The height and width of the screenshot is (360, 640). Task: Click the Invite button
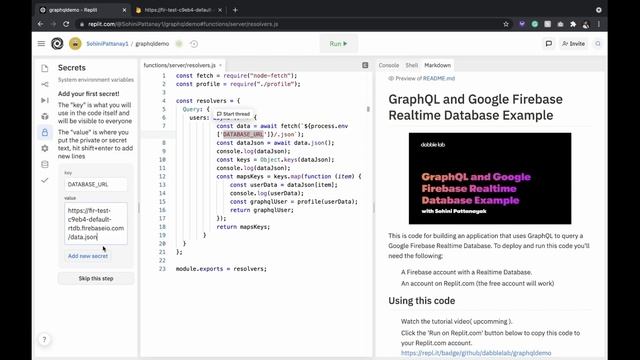[573, 44]
